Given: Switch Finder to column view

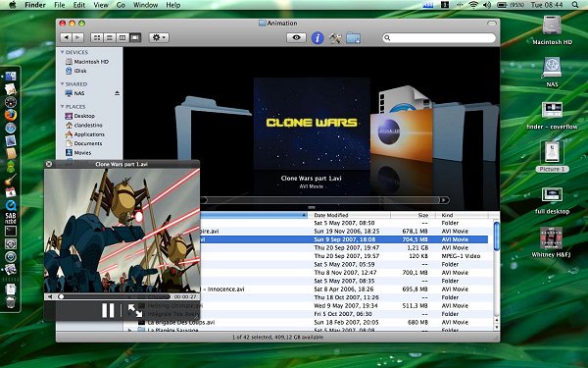Looking at the screenshot, I should point(122,37).
